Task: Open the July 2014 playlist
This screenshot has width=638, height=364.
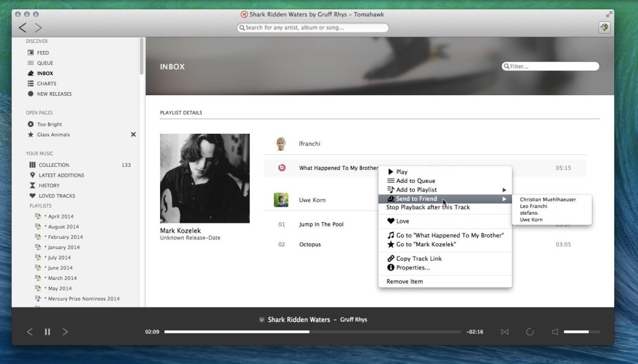Action: coord(59,257)
